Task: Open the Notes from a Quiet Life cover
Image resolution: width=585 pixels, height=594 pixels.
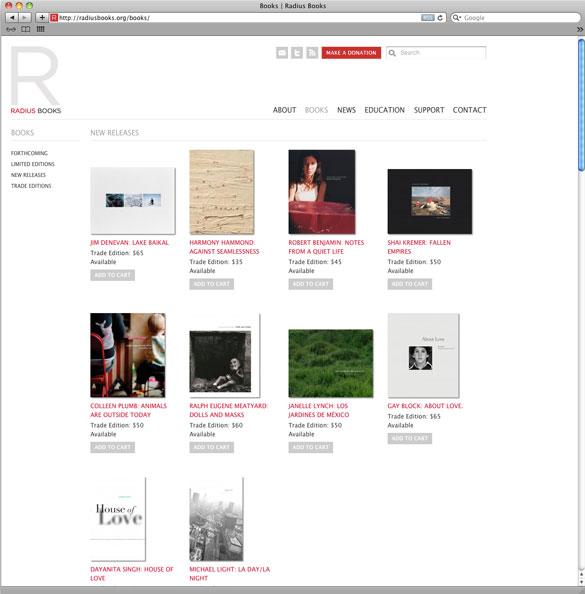Action: 322,192
